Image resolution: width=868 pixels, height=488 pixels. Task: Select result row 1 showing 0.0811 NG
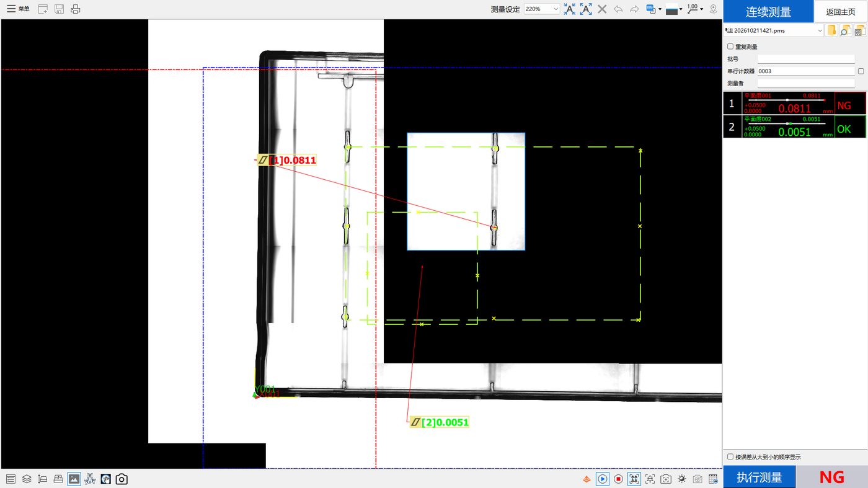pos(795,104)
